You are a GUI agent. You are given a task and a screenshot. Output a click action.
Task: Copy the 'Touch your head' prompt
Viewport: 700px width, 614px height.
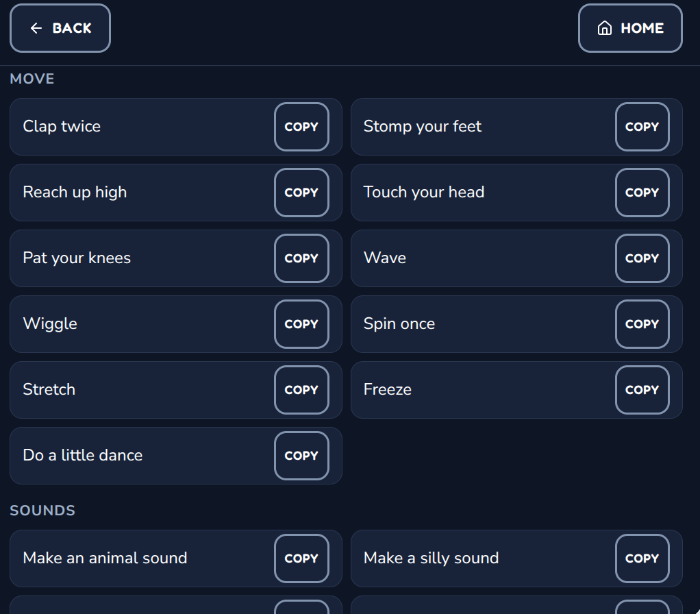(642, 193)
